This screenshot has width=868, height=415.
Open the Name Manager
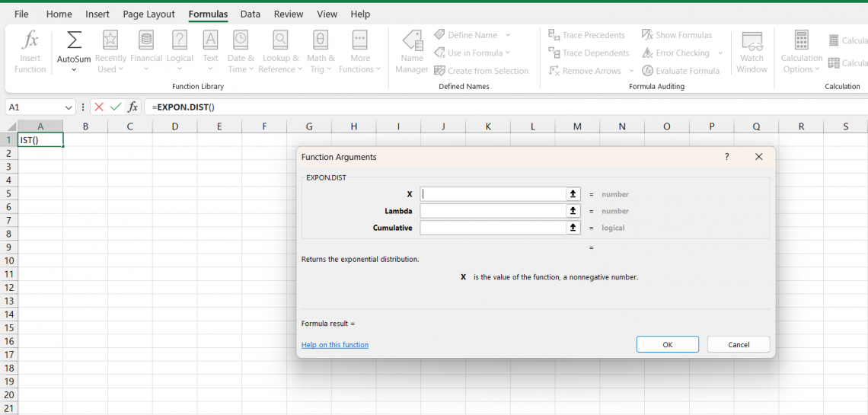coord(412,52)
